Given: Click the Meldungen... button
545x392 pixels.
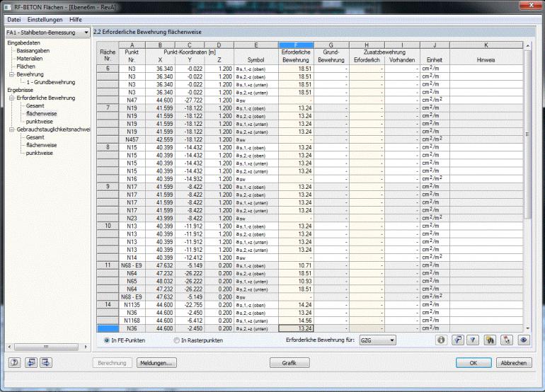Looking at the screenshot, I should (156, 363).
